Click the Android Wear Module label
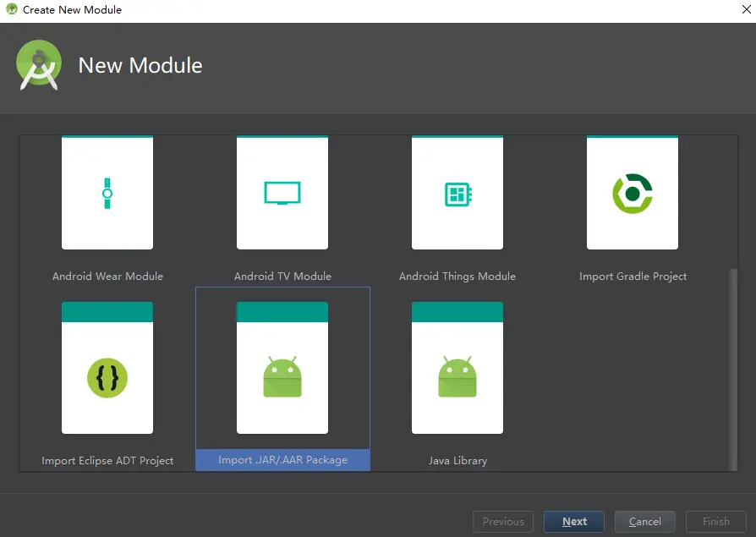This screenshot has height=537, width=756. (x=107, y=277)
